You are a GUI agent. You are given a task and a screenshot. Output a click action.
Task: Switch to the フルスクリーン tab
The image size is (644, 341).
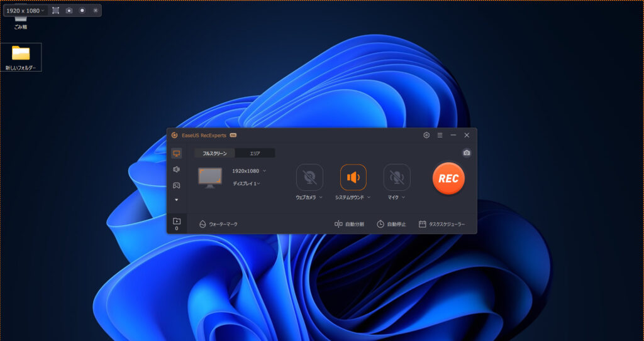pyautogui.click(x=214, y=153)
